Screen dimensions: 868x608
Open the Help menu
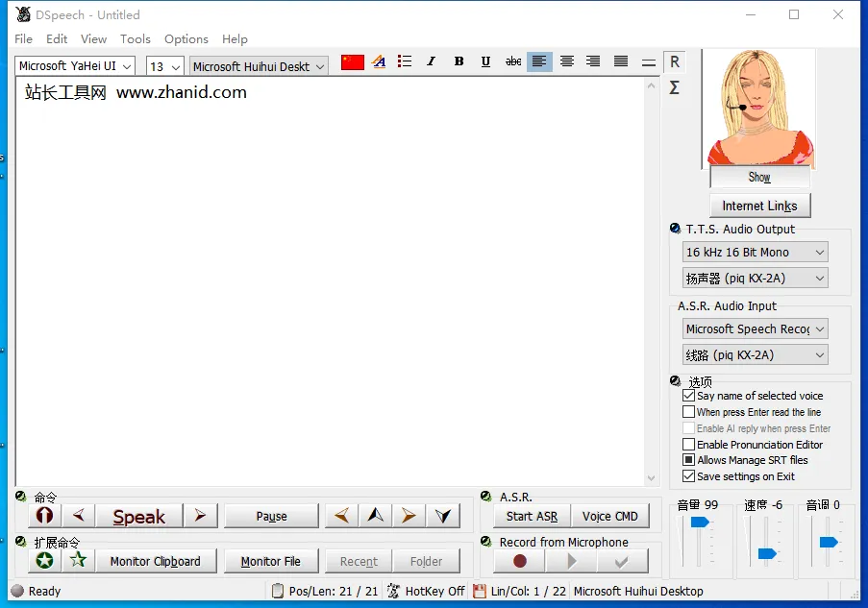click(x=235, y=39)
